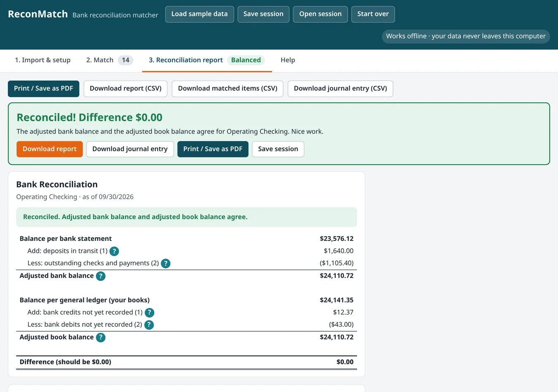Save session in the reconciled banner
Screen dimensions: 558x392
[x=278, y=149]
